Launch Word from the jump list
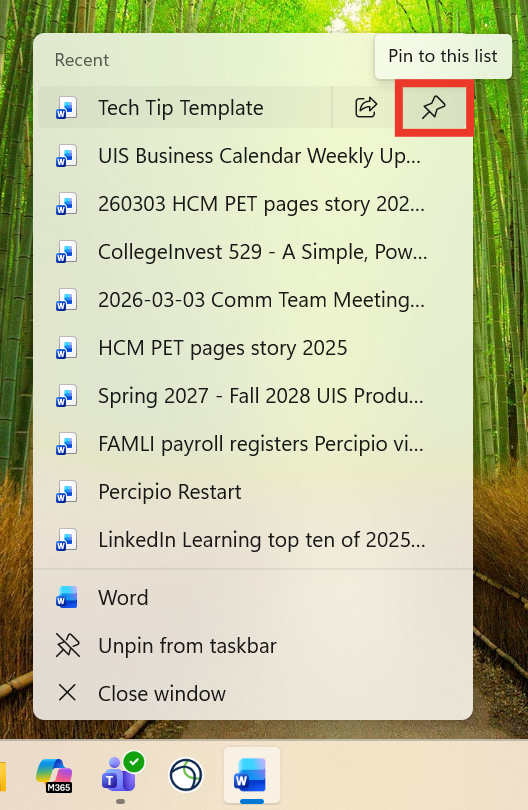 pos(253,598)
